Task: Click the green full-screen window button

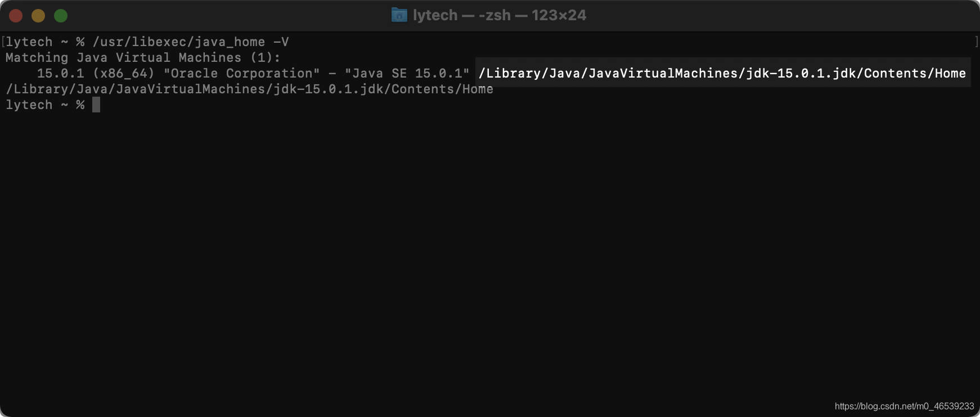Action: point(61,16)
